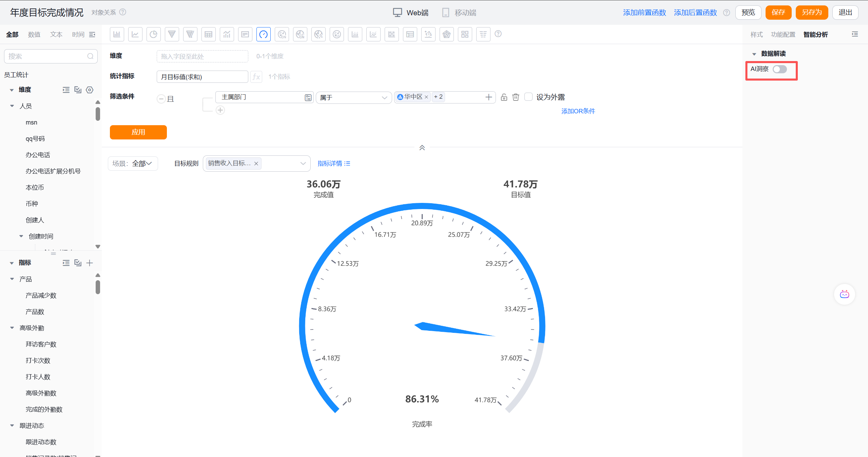This screenshot has width=868, height=457.
Task: Click the orange 应用 button
Action: [x=138, y=132]
